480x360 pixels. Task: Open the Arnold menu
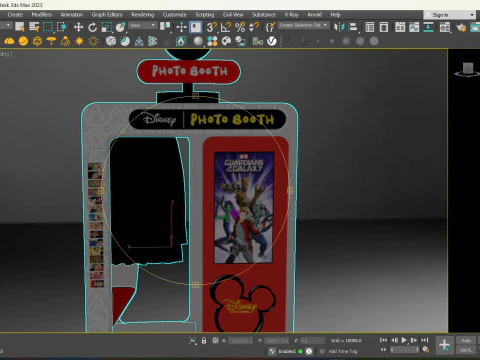[x=315, y=15]
